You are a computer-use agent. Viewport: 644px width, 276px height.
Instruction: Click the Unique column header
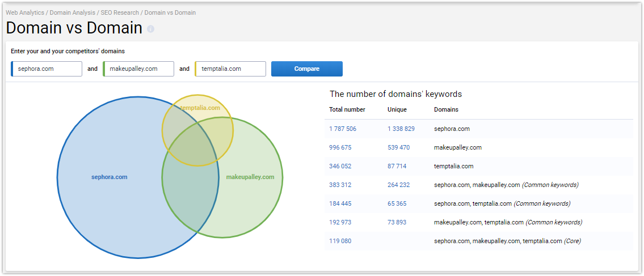397,110
